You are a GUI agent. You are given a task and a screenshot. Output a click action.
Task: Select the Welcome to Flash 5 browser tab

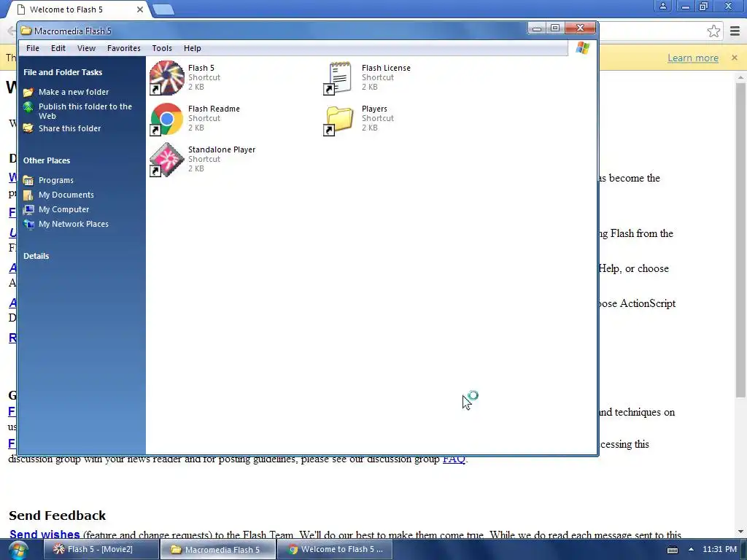pos(79,9)
